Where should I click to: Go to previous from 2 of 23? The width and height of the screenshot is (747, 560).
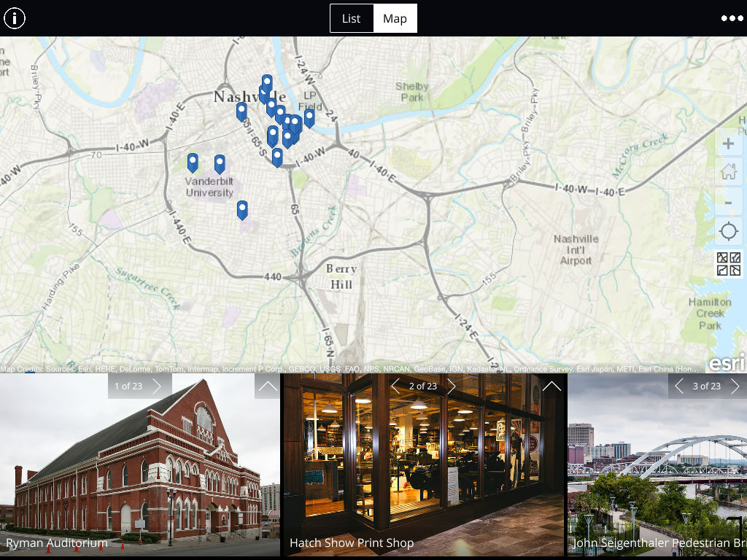click(x=395, y=386)
